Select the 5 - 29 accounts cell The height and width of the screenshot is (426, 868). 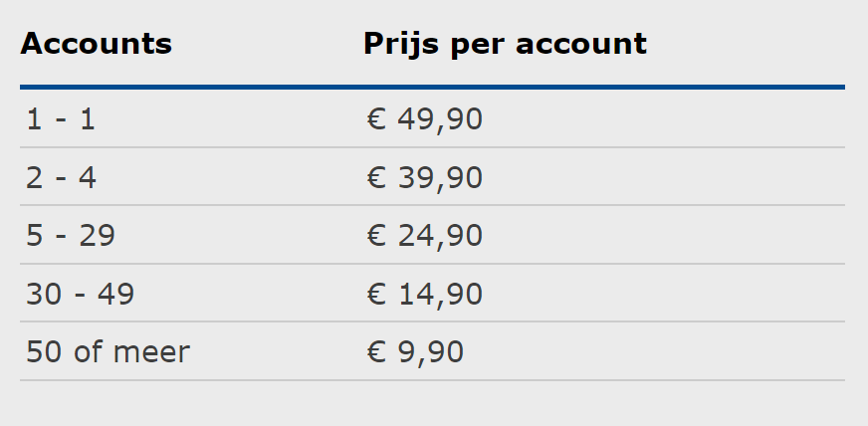tap(71, 236)
